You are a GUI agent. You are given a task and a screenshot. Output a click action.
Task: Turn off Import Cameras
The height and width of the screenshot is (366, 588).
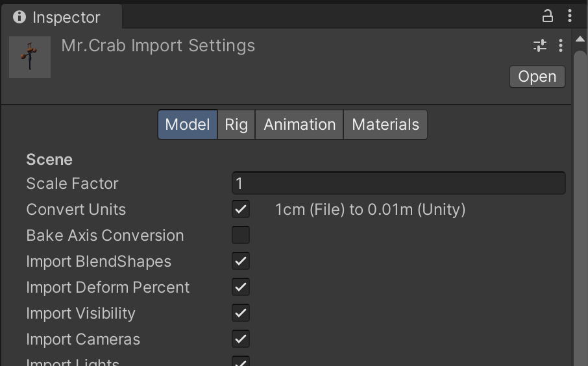[241, 339]
